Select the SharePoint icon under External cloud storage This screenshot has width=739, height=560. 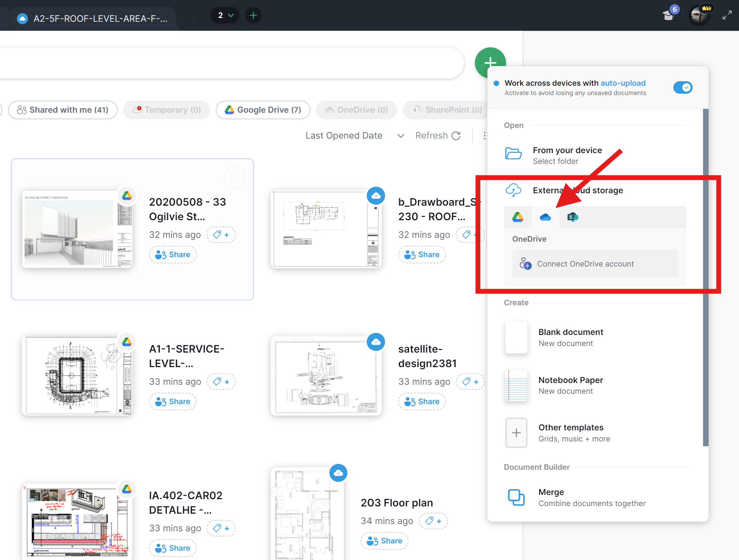click(573, 217)
